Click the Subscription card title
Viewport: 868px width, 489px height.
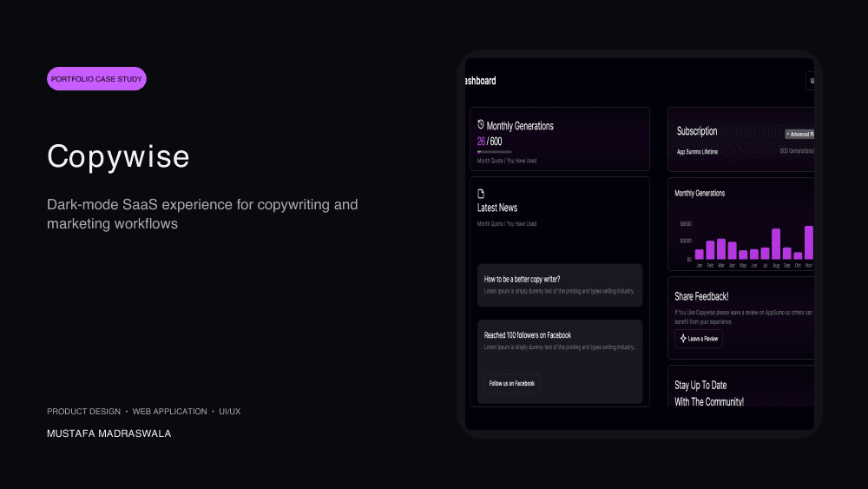point(697,131)
